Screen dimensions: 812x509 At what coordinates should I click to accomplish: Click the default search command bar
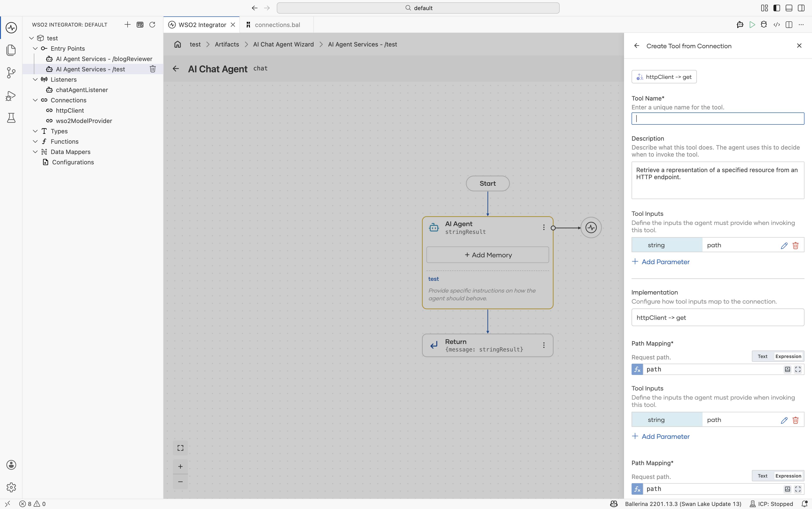click(418, 8)
